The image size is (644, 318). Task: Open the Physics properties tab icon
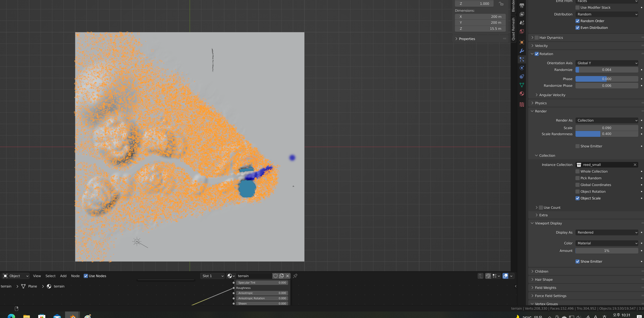tap(522, 68)
